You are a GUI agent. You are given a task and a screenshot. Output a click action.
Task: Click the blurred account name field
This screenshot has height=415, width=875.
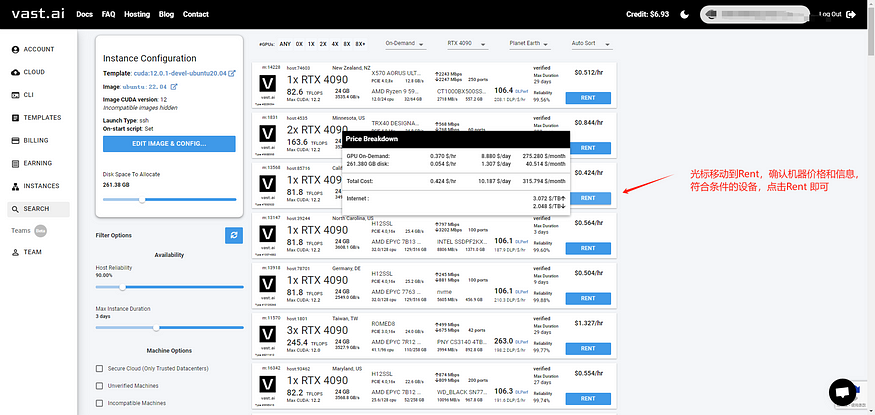click(755, 15)
